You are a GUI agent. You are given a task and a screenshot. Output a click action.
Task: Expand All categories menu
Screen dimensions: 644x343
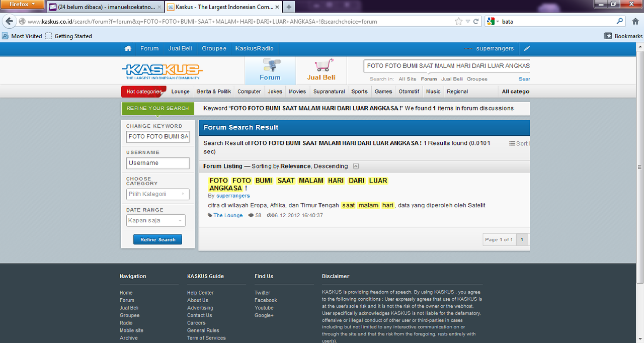[516, 92]
